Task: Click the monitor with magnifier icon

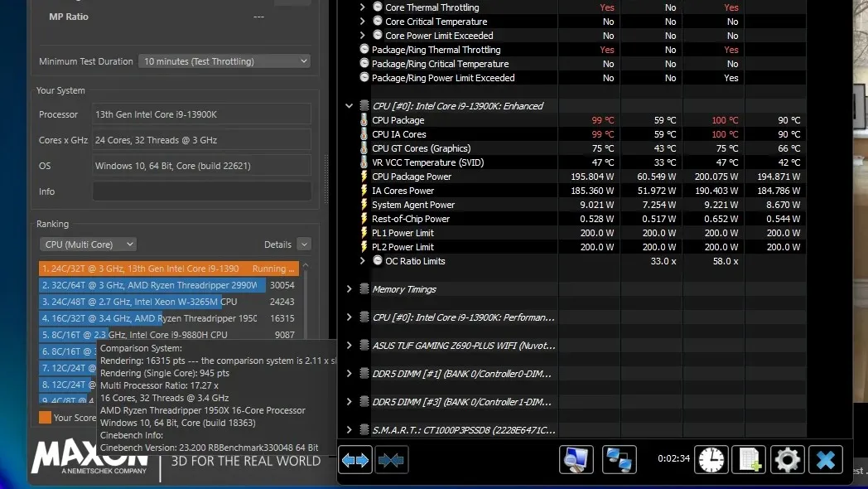Action: click(576, 459)
